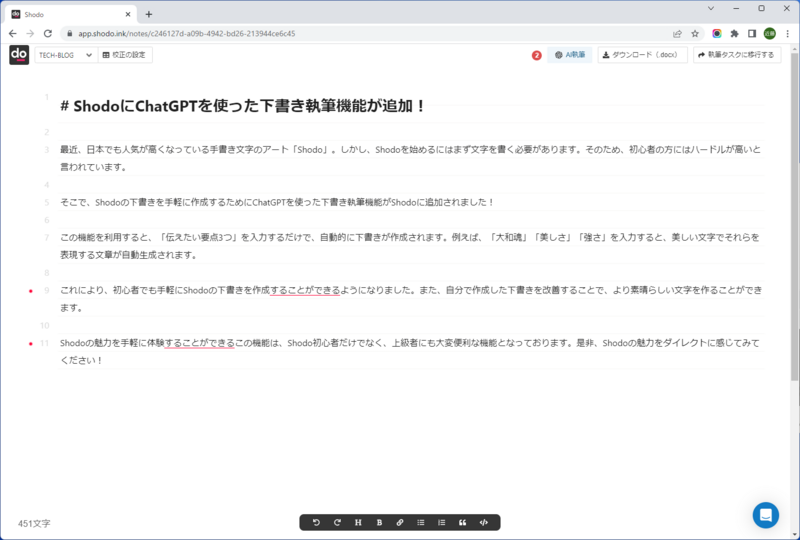This screenshot has height=540, width=800.
Task: Open the Chrome three-dot menu
Action: tap(788, 34)
